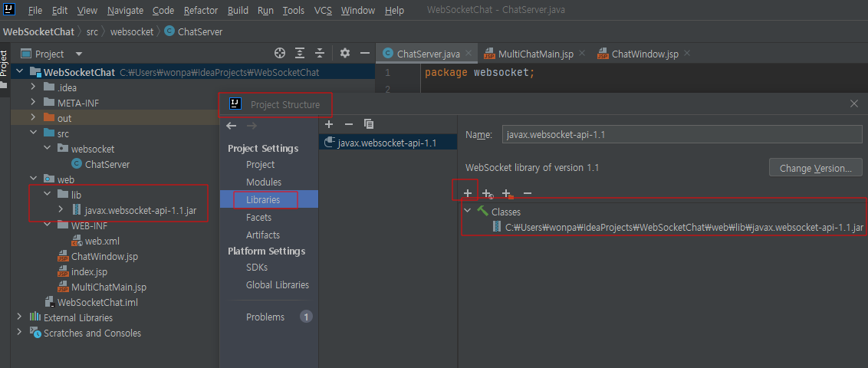The width and height of the screenshot is (868, 368).
Task: Close the ChatWindow.jsp editor tab
Action: point(687,53)
